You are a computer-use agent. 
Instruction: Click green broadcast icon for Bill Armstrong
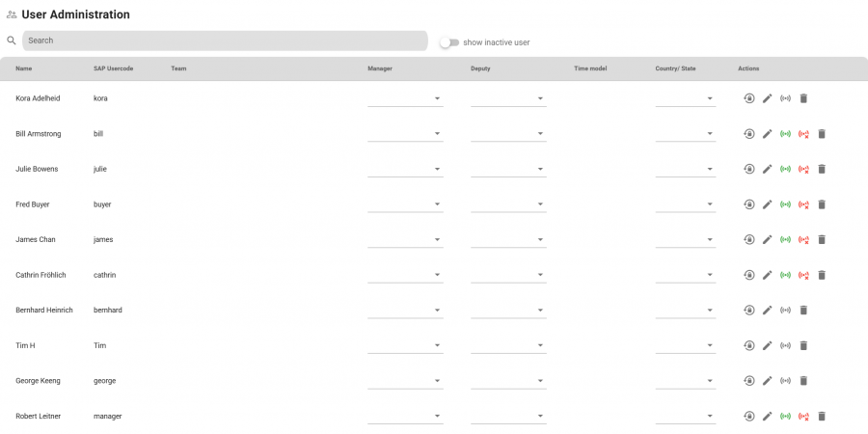pos(785,134)
